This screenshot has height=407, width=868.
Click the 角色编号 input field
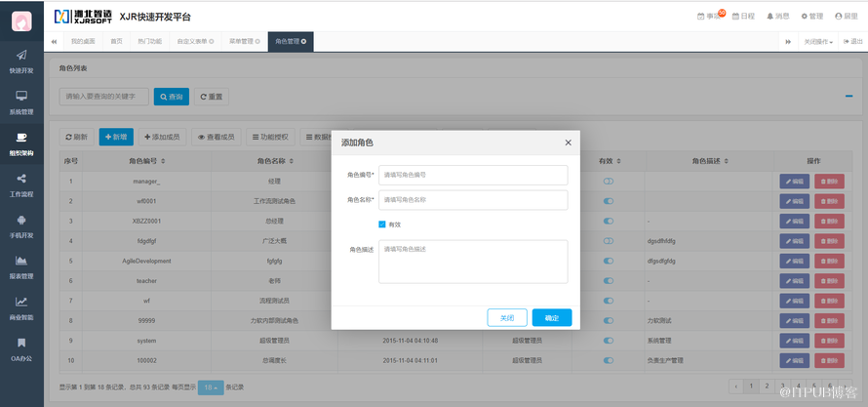pos(473,175)
